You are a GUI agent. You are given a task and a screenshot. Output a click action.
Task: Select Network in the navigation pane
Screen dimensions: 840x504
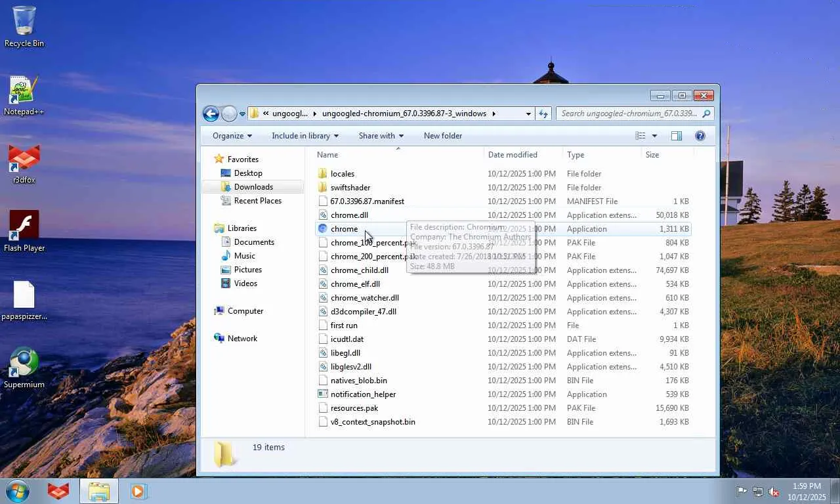point(242,339)
